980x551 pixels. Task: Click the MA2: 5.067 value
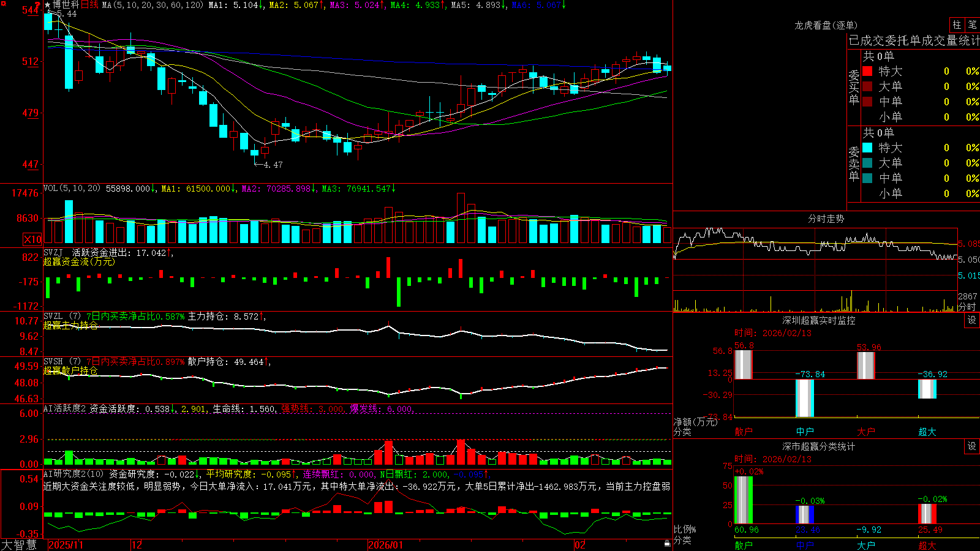click(297, 5)
